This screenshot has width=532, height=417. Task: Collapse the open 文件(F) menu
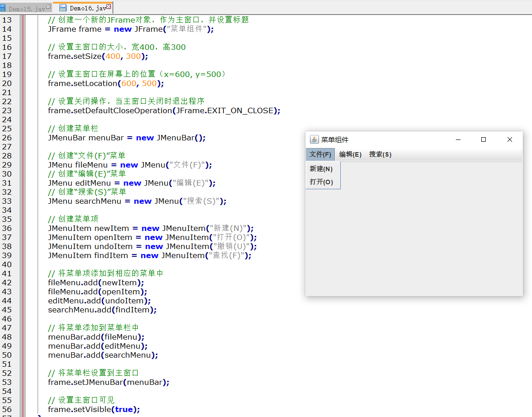[x=320, y=154]
